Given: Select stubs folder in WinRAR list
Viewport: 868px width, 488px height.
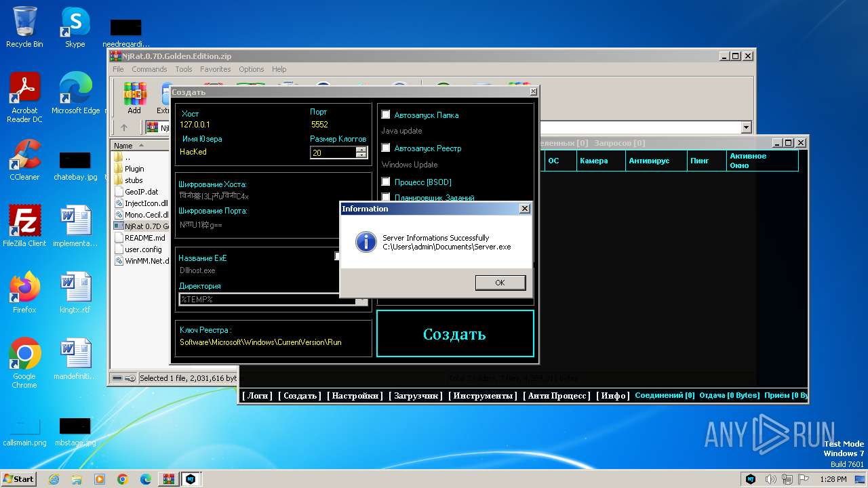Looking at the screenshot, I should [x=134, y=180].
